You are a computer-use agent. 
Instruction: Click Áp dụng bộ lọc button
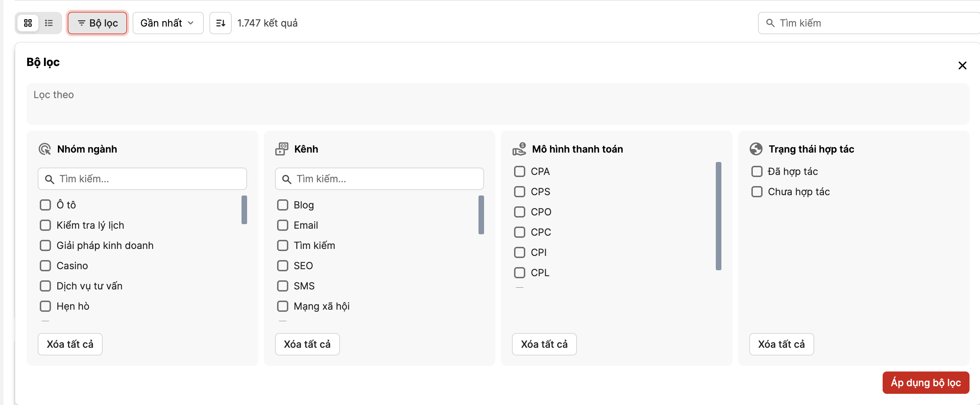[x=925, y=383]
